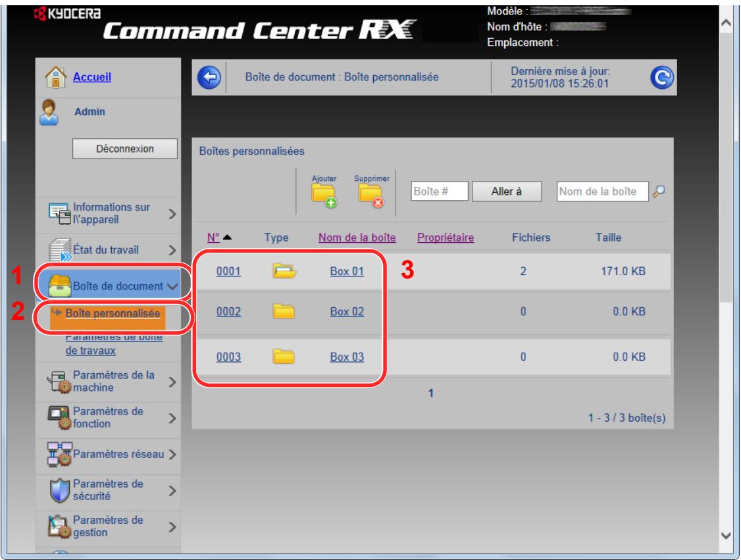
Task: Click the Paramètres de sécurité shield icon
Action: pyautogui.click(x=59, y=490)
